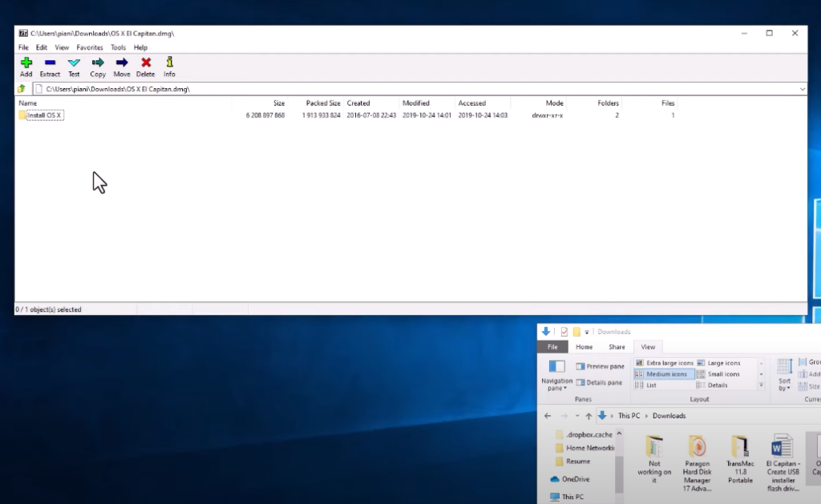Click the Explorer Back arrow
Image resolution: width=821 pixels, height=504 pixels.
tap(548, 416)
